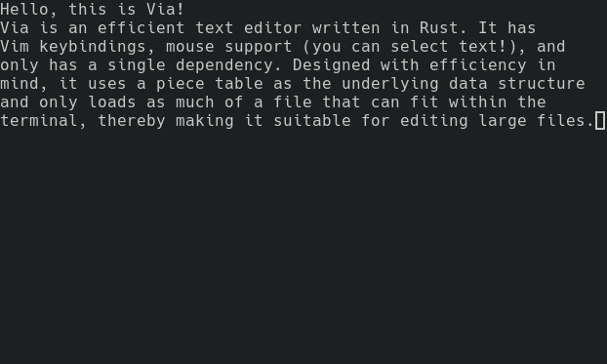Click the word "suitable" in the last line
The image size is (607, 364).
click(x=312, y=121)
